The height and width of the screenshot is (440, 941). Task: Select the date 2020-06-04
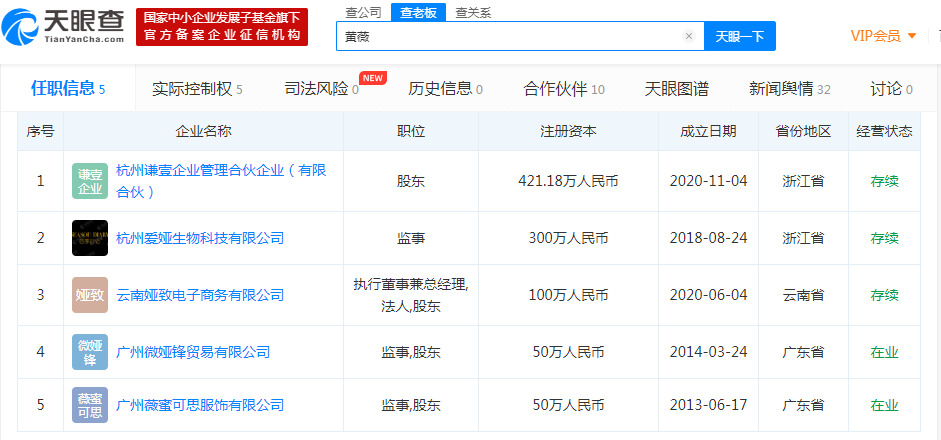point(708,295)
